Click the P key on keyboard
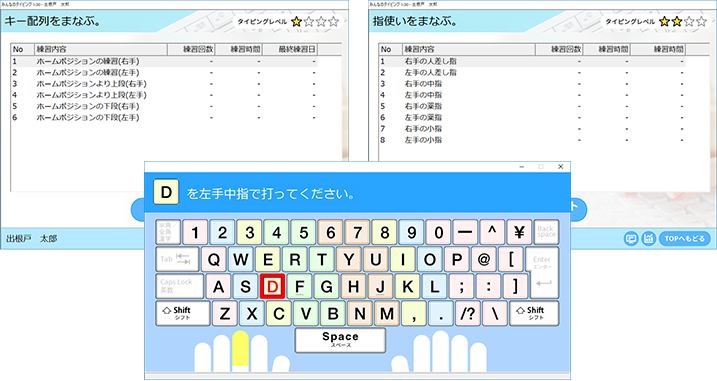The image size is (717, 381). [457, 259]
